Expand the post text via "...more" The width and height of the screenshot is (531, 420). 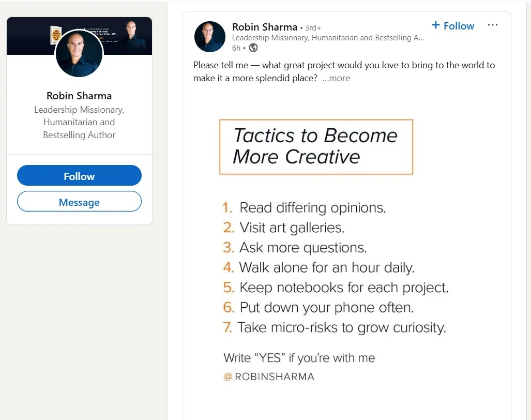[x=336, y=78]
